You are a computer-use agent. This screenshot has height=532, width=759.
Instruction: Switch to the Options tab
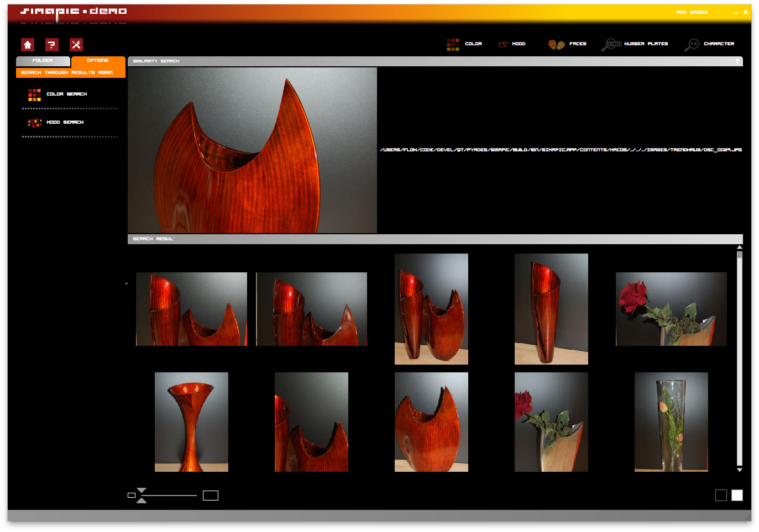[x=97, y=61]
